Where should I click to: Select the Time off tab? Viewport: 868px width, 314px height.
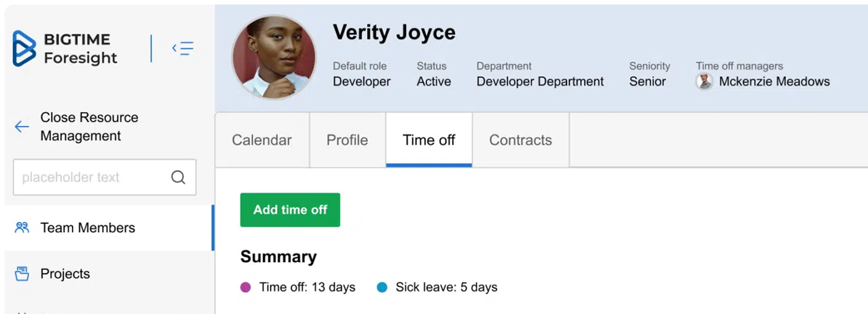(x=429, y=140)
